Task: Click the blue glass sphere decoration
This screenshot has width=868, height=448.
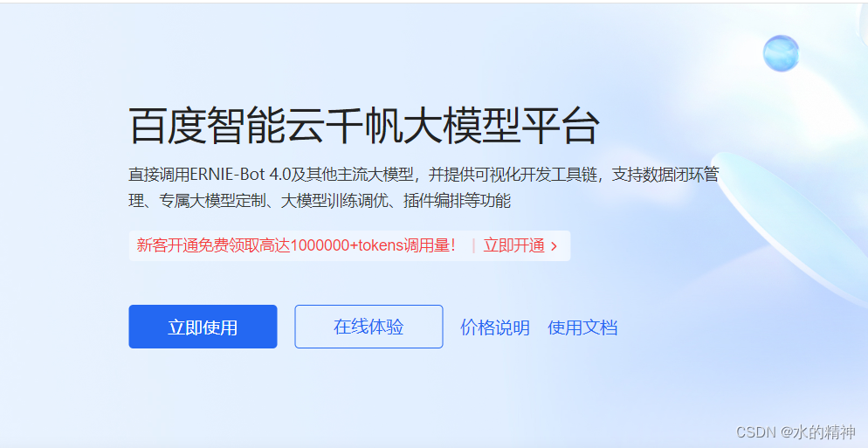Action: pyautogui.click(x=781, y=53)
